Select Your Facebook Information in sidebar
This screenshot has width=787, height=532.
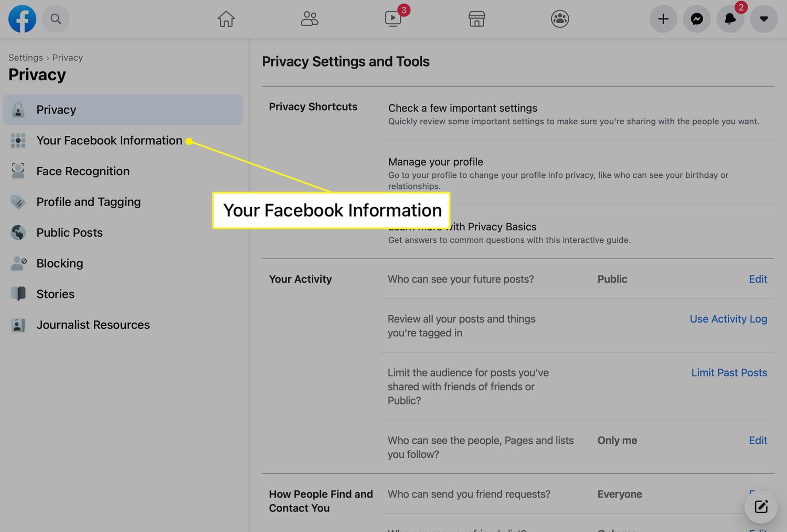click(123, 141)
